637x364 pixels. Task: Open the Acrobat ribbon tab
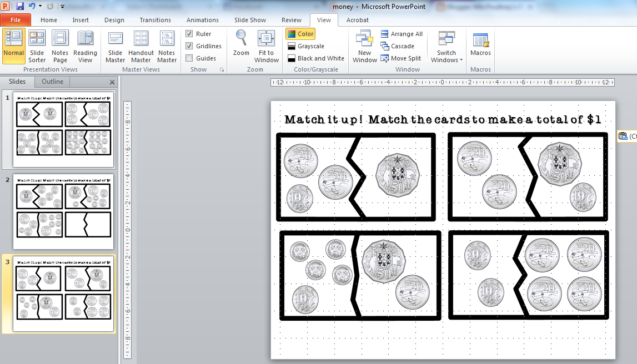358,20
